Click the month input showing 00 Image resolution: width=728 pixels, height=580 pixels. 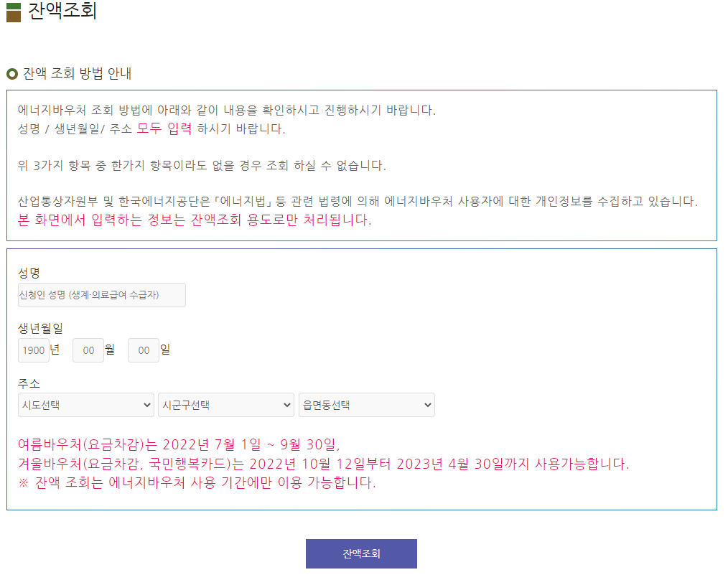88,350
